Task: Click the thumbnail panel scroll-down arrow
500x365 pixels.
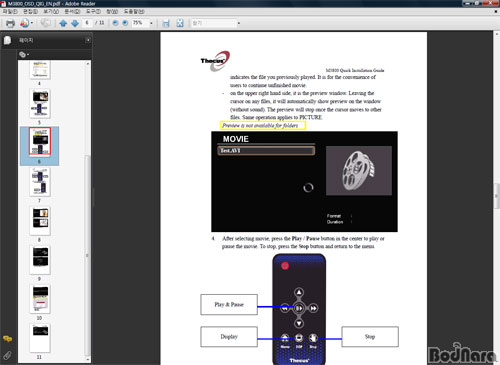Action: [88, 360]
